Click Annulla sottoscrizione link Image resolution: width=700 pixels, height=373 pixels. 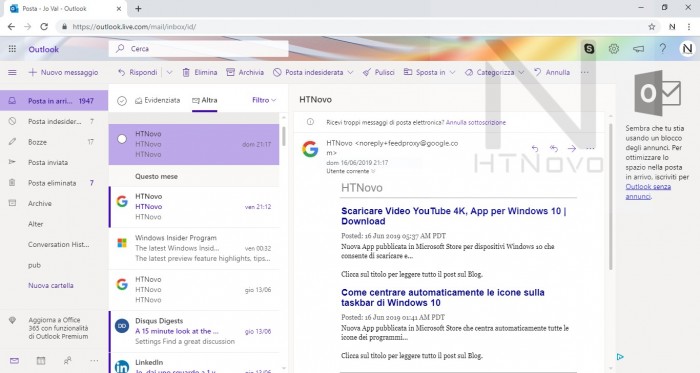476,122
